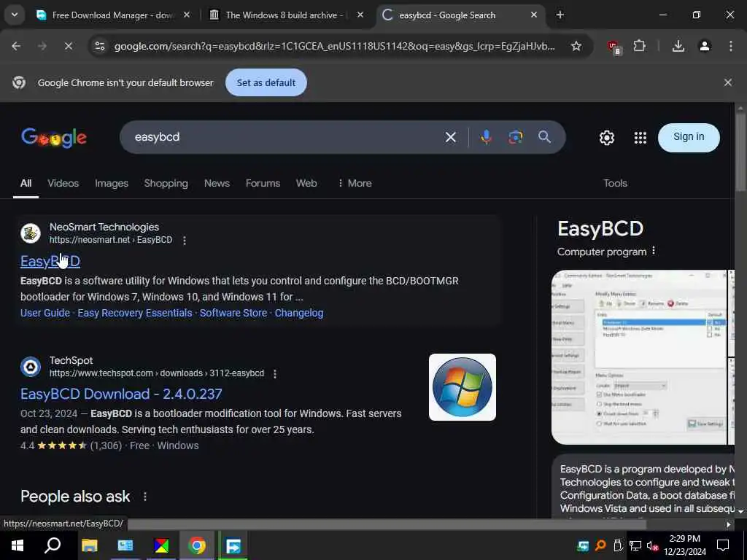Click the muted volume tray icon
747x560 pixels.
coord(652,545)
